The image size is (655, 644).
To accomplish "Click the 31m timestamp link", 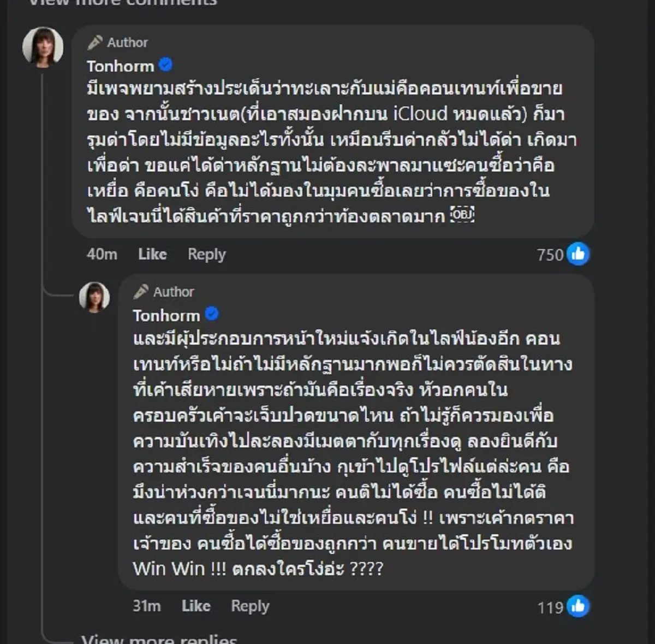I will click(146, 606).
